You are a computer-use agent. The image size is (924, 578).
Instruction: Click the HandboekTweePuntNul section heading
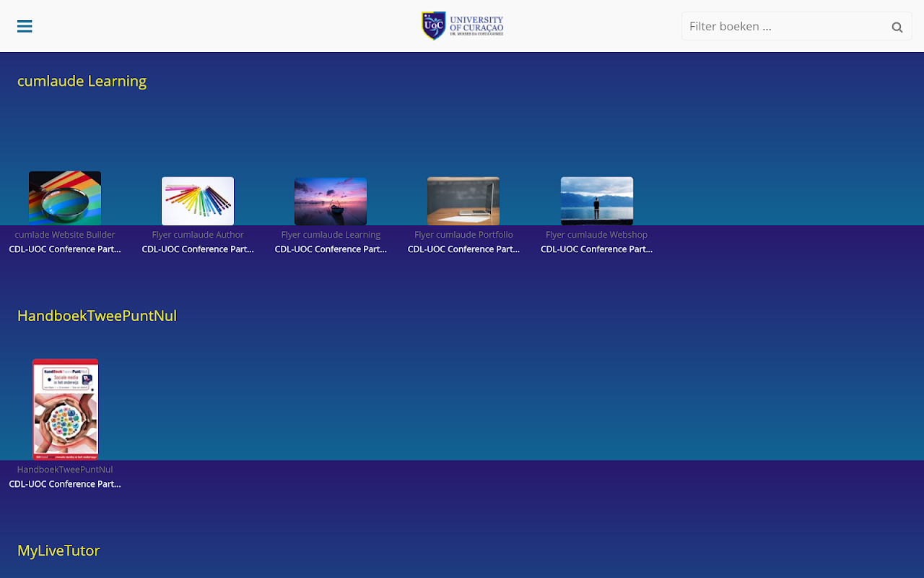97,316
